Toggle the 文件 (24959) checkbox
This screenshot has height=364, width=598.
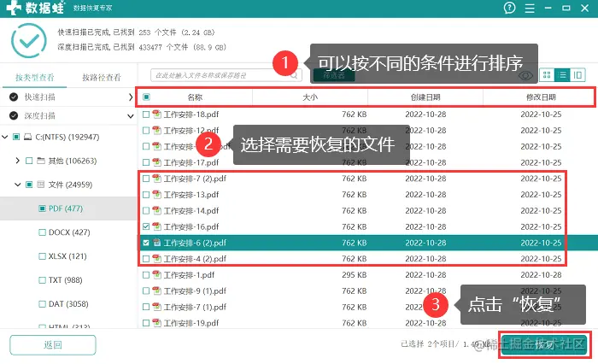pyautogui.click(x=29, y=185)
